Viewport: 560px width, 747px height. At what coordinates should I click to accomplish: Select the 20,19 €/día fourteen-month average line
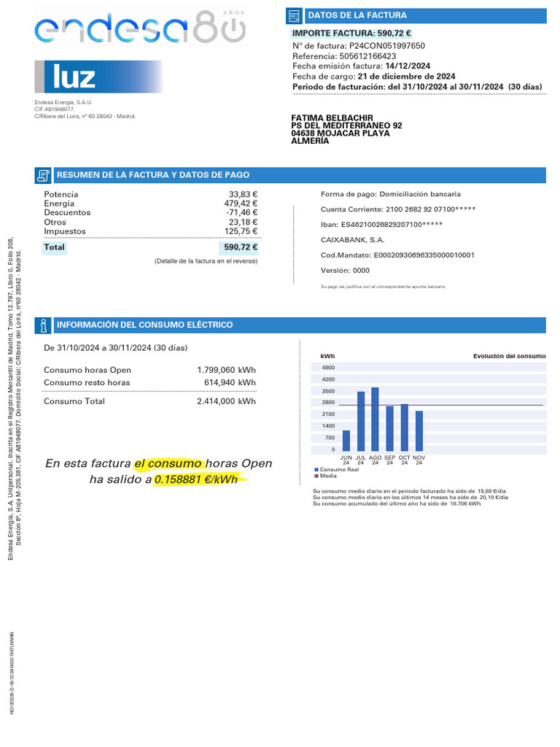click(411, 498)
